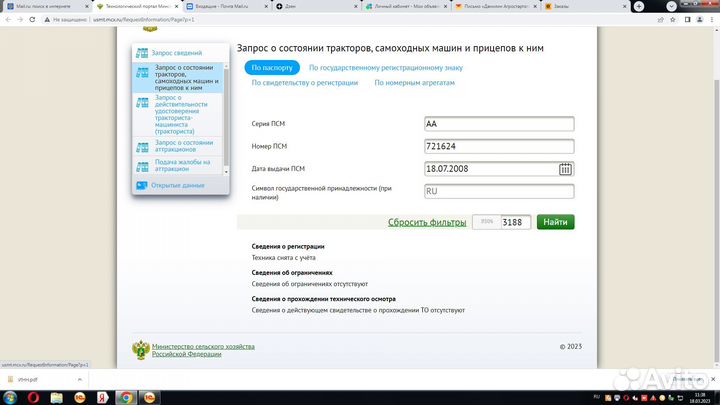
Task: Select the 'По паспорту' search tab
Action: coord(272,68)
